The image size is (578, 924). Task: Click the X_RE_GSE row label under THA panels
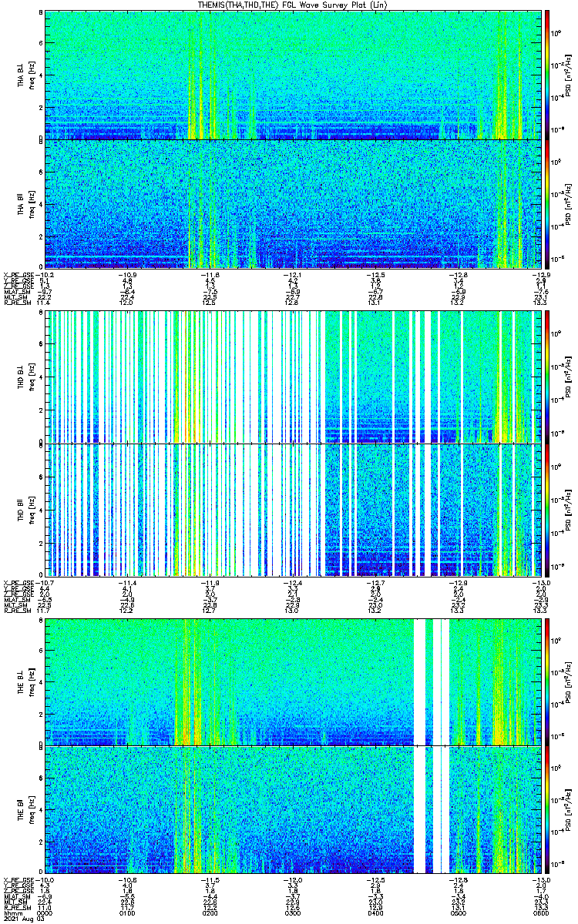pyautogui.click(x=18, y=275)
